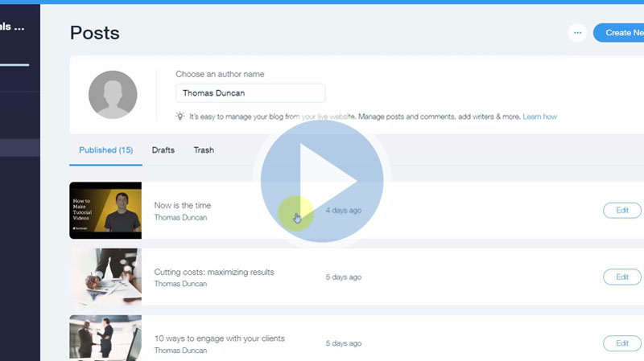Click the Thomas Duncan author name field
The height and width of the screenshot is (361, 644).
pos(250,93)
